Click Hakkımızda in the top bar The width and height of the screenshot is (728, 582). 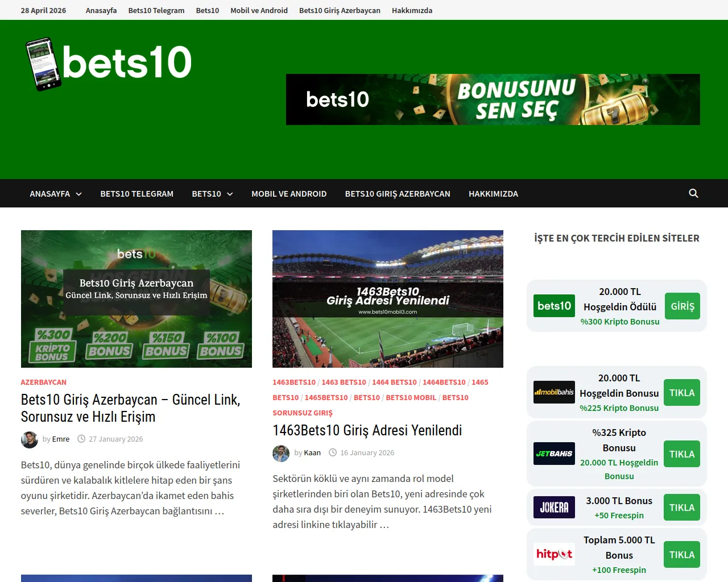coord(412,10)
